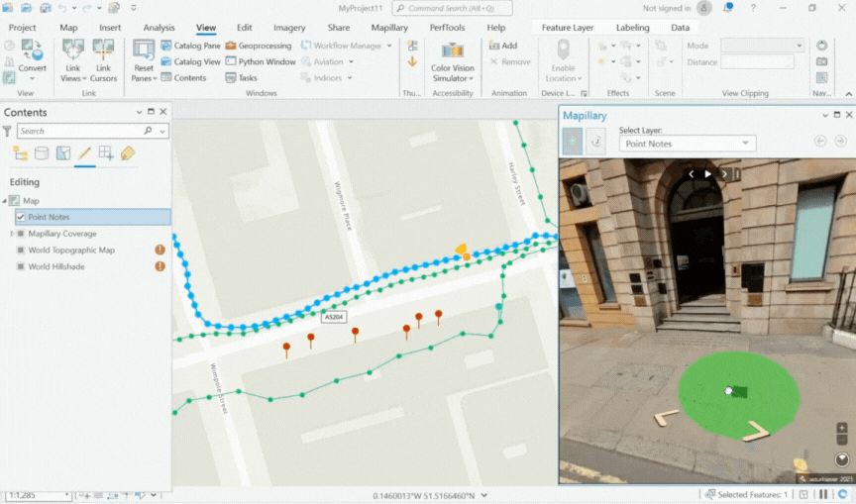856x504 pixels.
Task: Click the notifications bell icon
Action: pyautogui.click(x=728, y=8)
